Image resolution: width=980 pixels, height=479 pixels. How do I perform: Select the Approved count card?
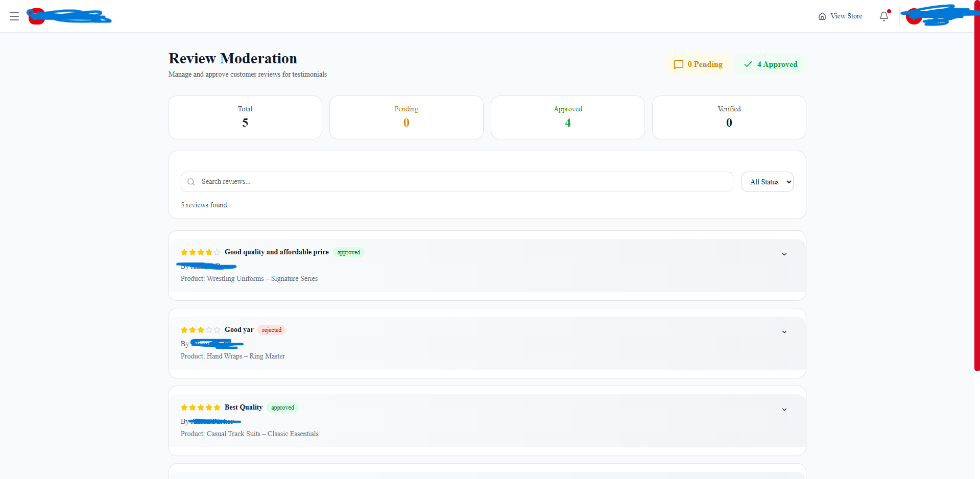(x=568, y=117)
